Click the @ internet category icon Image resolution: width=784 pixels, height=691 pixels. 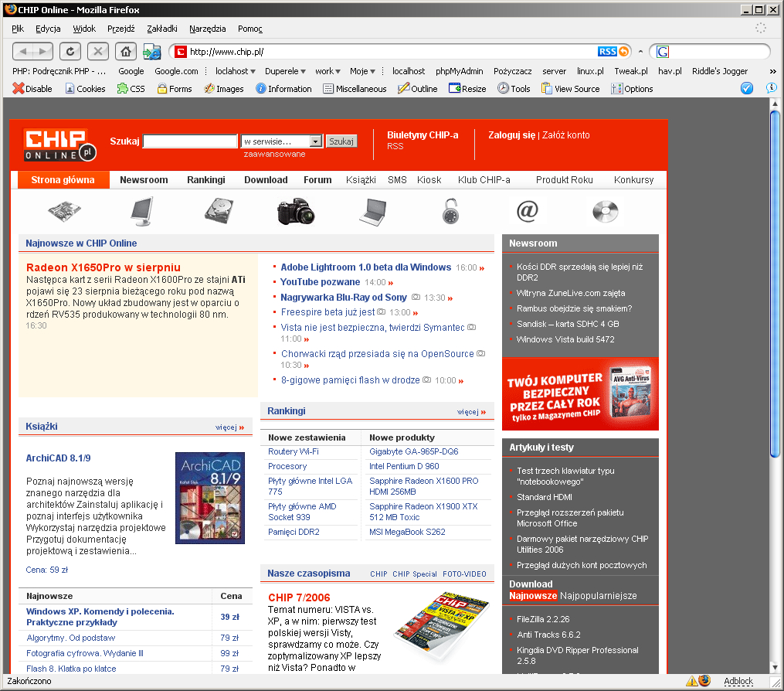click(x=528, y=211)
